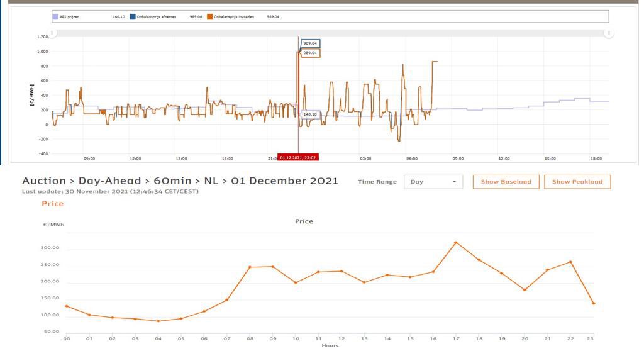Viewport: 644px width, 351px height.
Task: Click 'NL' in the breadcrumb heading
Action: pos(211,181)
